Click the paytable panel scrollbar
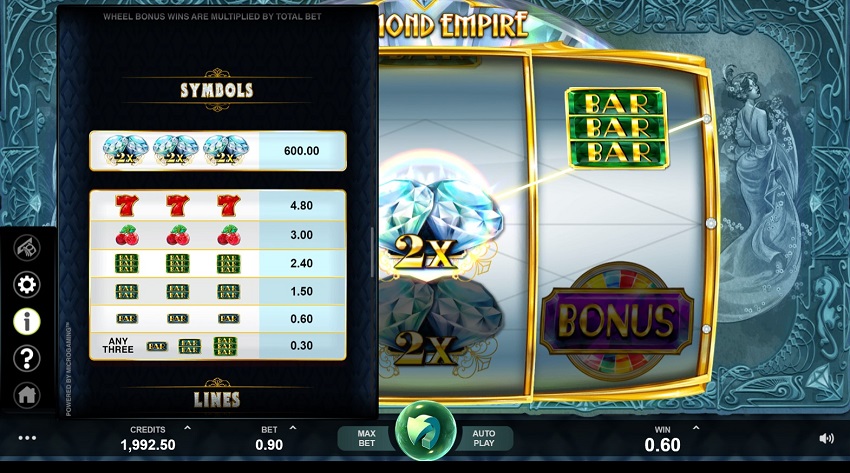 point(372,252)
